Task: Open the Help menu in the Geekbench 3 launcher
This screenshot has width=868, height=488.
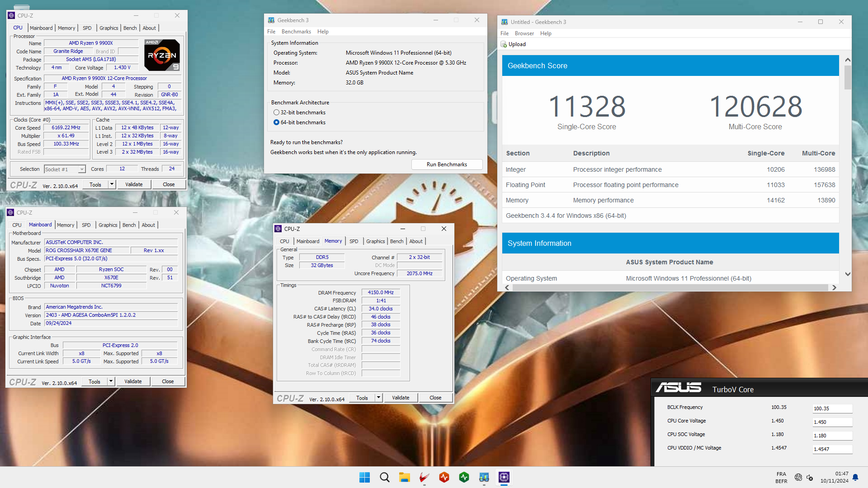Action: 323,32
